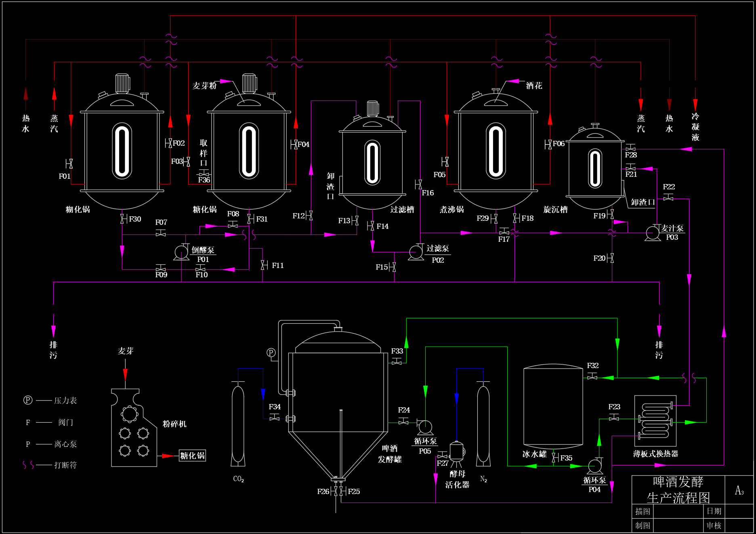Screen dimensions: 756x534
Task: Select the 酒花 hops label
Action: [x=534, y=86]
